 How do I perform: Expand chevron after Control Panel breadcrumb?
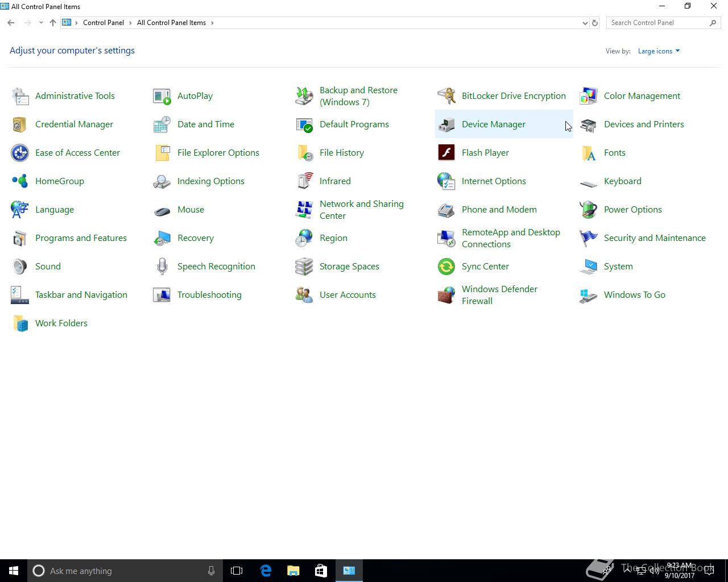click(130, 23)
